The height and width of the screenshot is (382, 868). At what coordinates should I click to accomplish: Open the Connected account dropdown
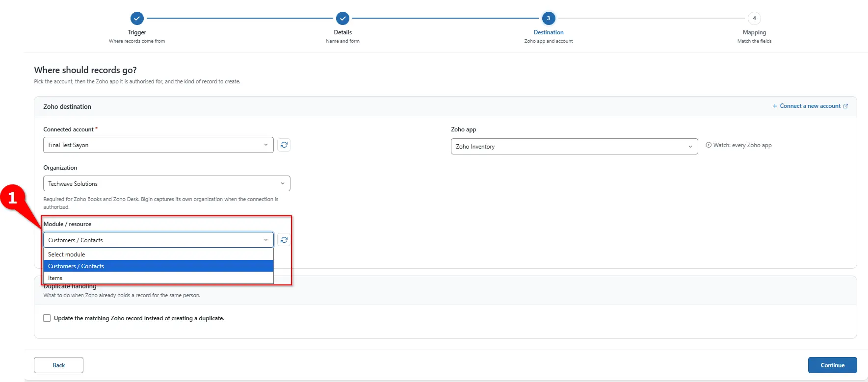coord(158,145)
